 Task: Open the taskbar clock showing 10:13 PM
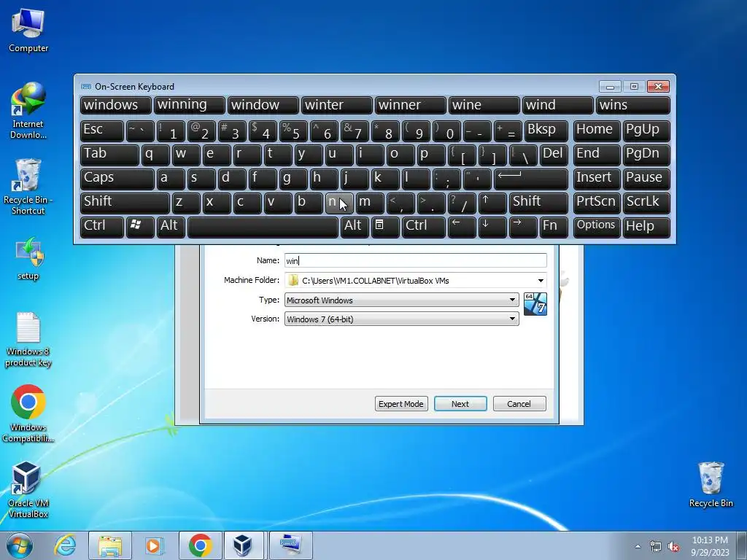click(711, 546)
